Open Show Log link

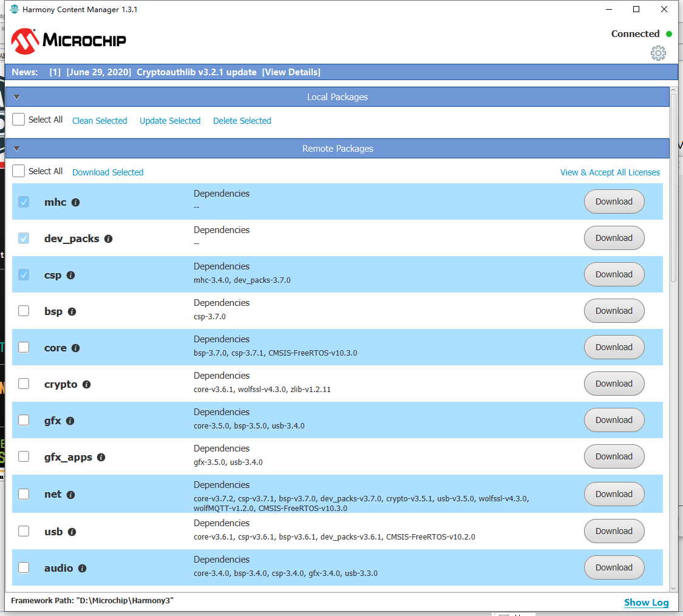pos(647,603)
